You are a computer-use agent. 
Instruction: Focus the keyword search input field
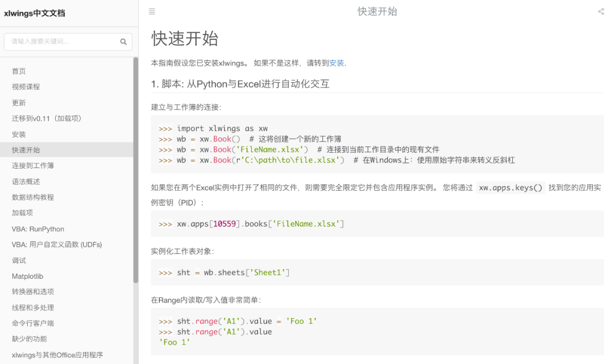(68, 41)
